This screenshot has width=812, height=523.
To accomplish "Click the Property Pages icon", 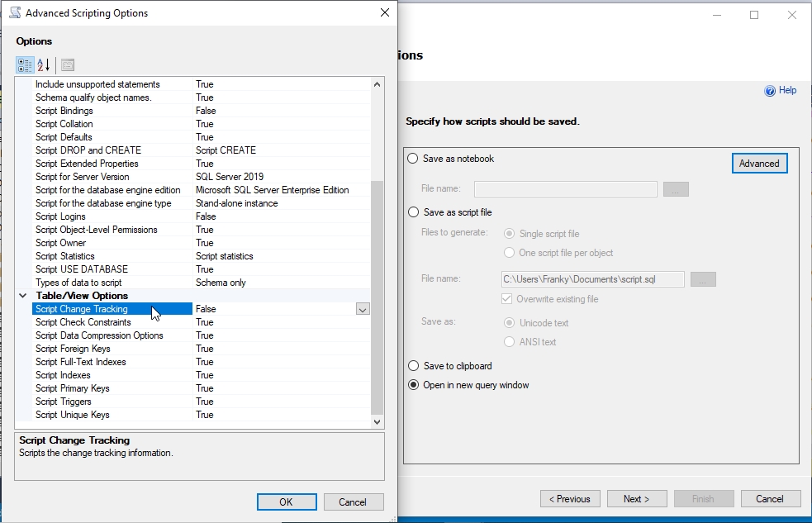I will point(68,64).
